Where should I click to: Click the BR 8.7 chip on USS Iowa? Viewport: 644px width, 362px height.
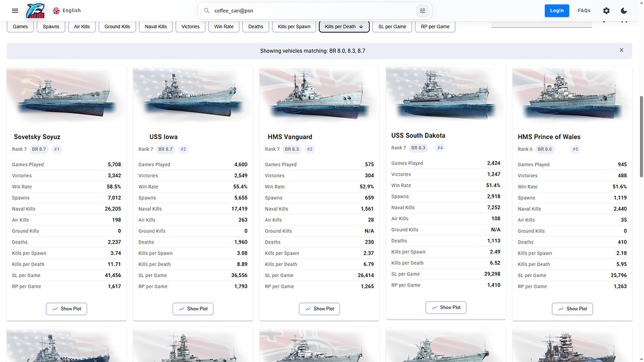pyautogui.click(x=166, y=149)
